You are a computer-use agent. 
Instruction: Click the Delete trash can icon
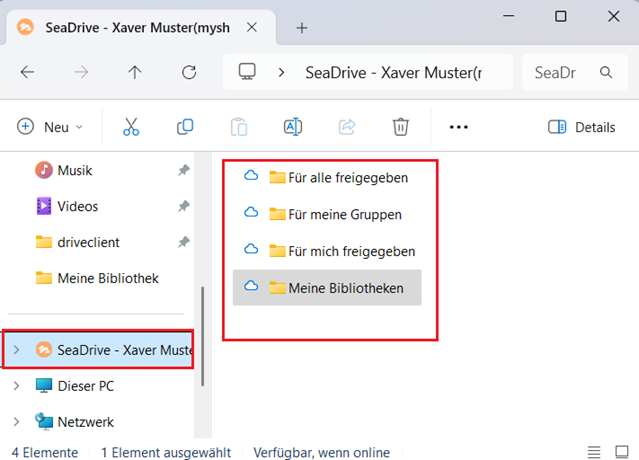(401, 127)
